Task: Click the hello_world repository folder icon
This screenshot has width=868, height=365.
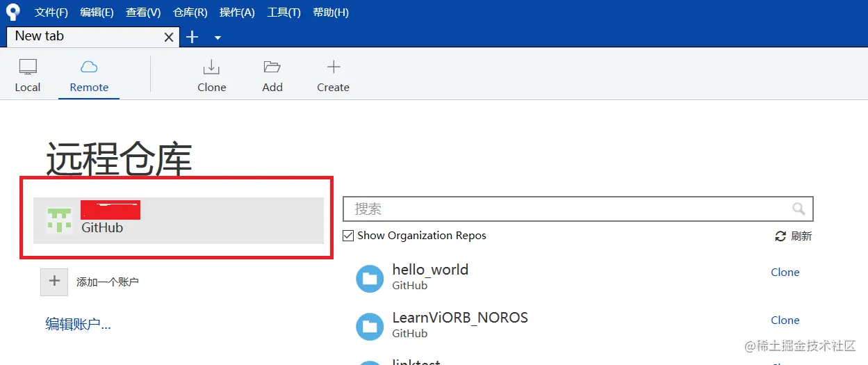Action: pos(370,279)
